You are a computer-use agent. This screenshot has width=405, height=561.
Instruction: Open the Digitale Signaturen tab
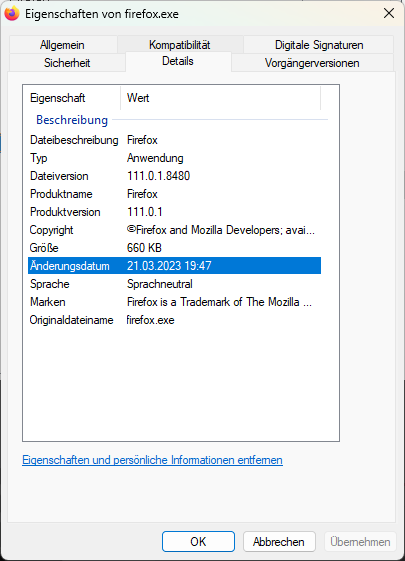pyautogui.click(x=319, y=45)
